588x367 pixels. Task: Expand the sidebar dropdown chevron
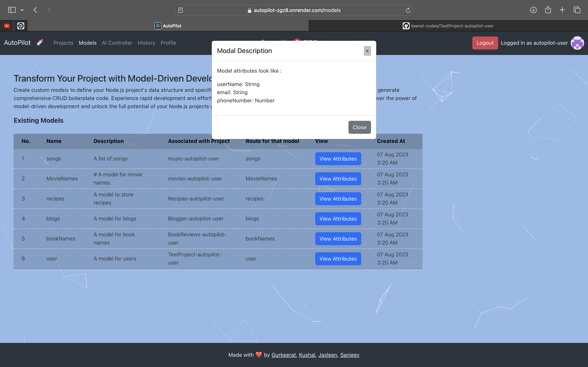[22, 10]
